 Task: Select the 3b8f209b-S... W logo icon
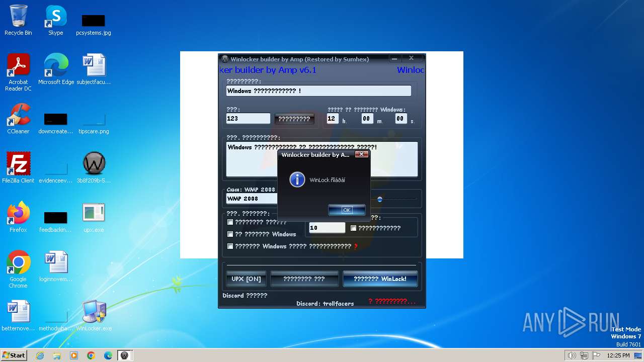(94, 168)
